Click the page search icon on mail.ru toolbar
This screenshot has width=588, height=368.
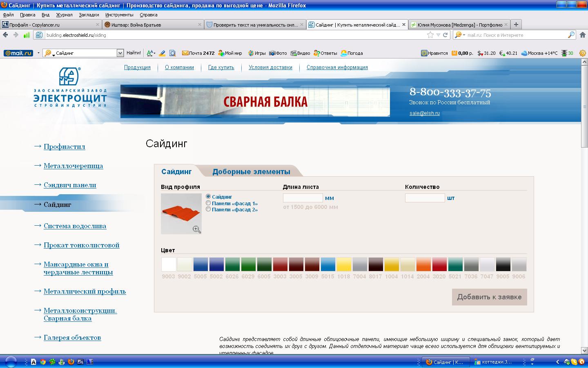173,53
